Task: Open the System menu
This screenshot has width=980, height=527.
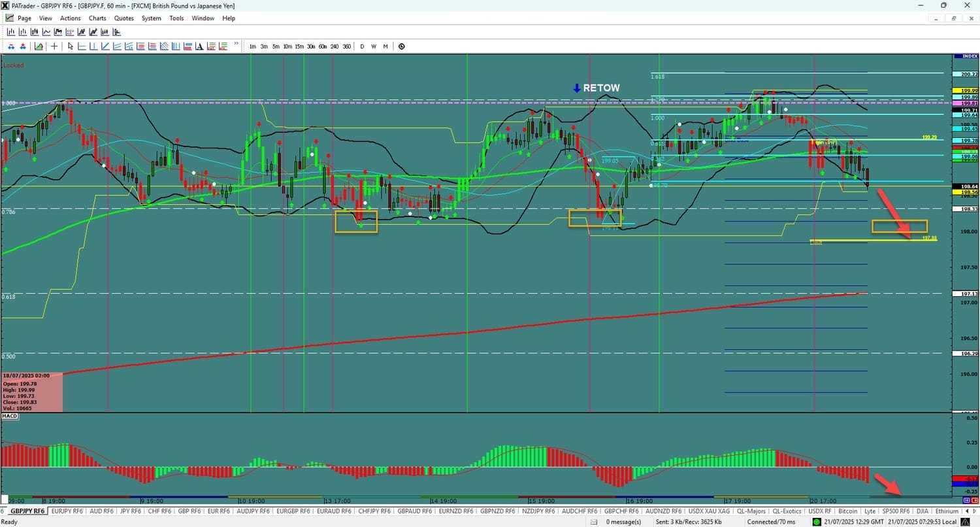Action: coord(151,18)
